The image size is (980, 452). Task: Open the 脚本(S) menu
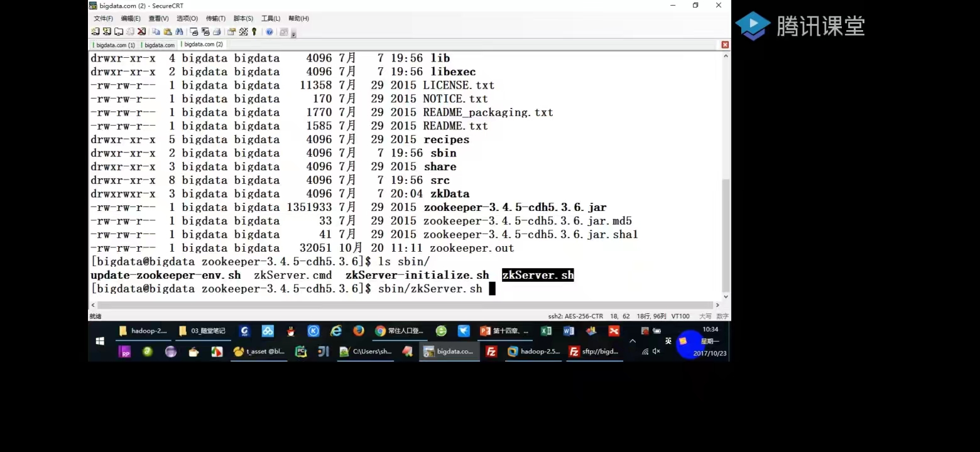243,18
